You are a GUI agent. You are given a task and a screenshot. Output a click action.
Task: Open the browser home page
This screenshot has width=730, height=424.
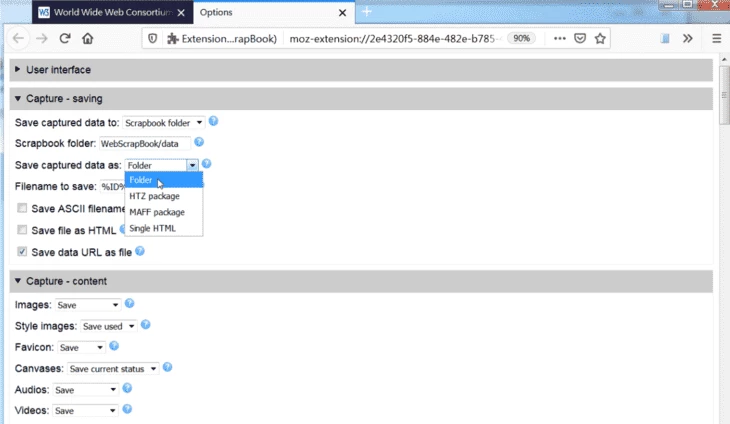click(88, 39)
